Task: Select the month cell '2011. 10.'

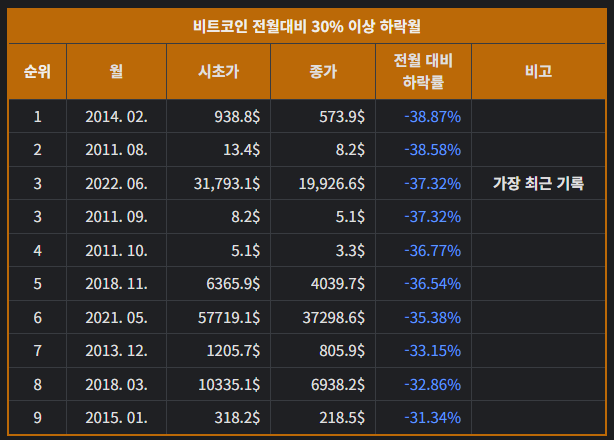Action: (116, 251)
